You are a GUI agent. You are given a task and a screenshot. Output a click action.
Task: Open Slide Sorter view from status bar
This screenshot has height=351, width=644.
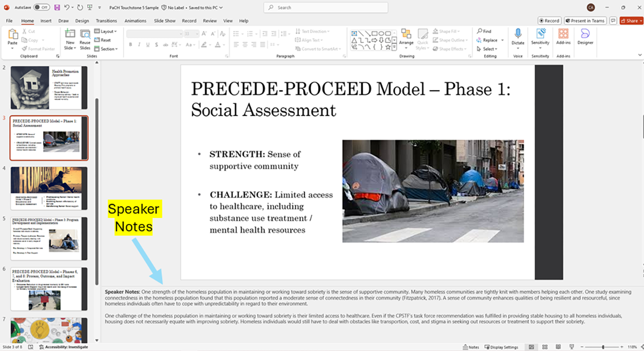[x=545, y=347]
